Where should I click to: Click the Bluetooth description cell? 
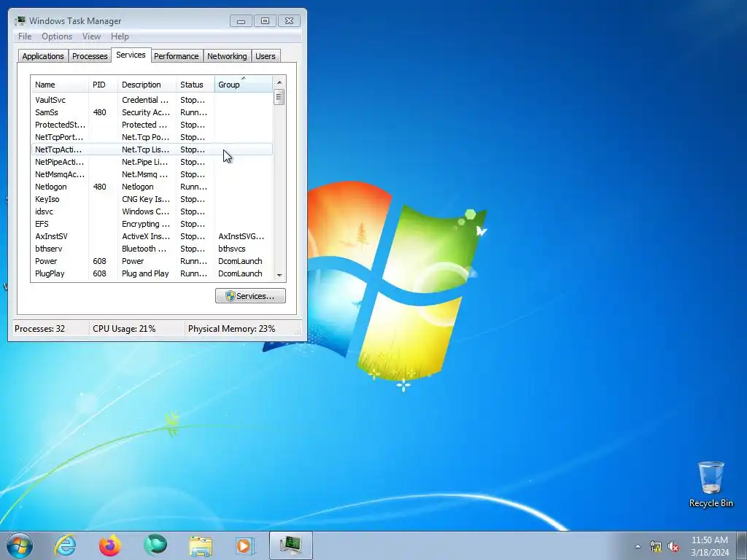144,249
